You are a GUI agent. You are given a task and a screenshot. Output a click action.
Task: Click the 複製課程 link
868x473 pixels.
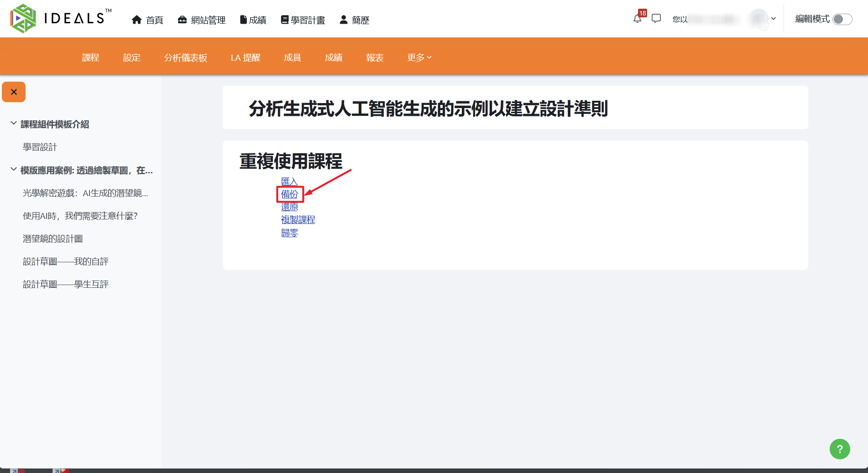[298, 220]
